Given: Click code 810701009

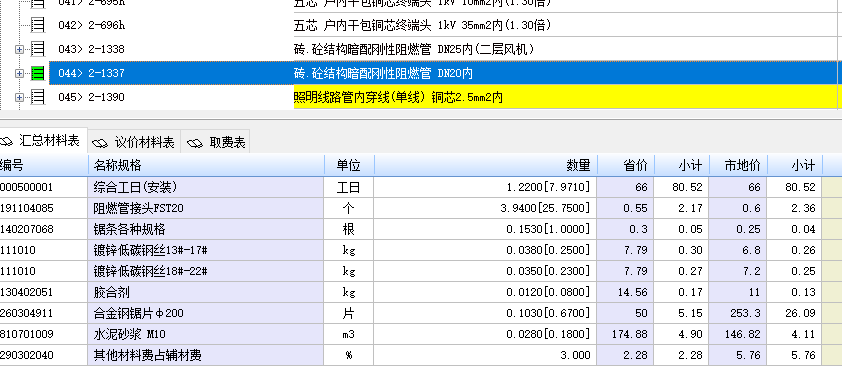Looking at the screenshot, I should tap(27, 334).
